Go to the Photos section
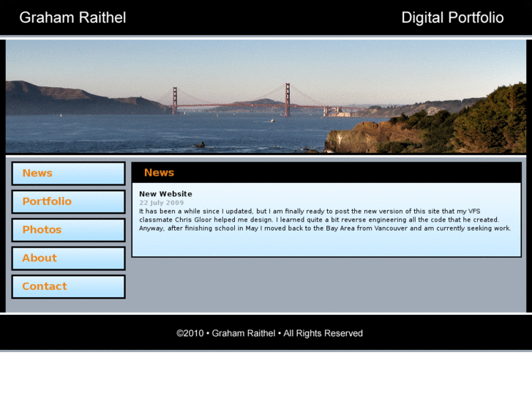Viewport: 532px width, 399px height. pos(69,230)
